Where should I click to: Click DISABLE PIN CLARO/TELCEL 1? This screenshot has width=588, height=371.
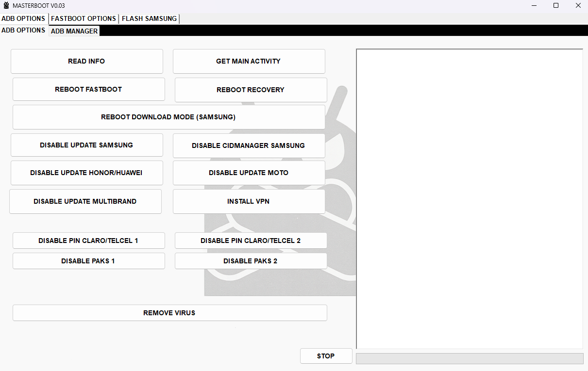[88, 240]
